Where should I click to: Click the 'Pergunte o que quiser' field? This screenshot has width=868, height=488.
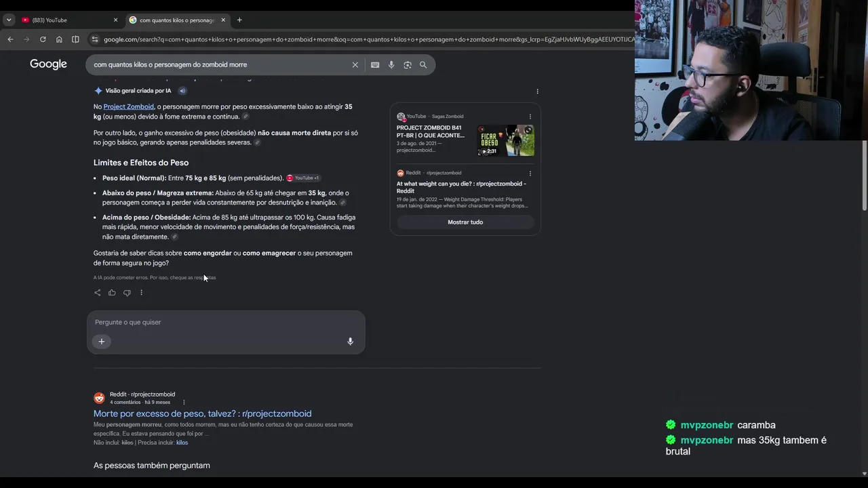[x=226, y=322]
